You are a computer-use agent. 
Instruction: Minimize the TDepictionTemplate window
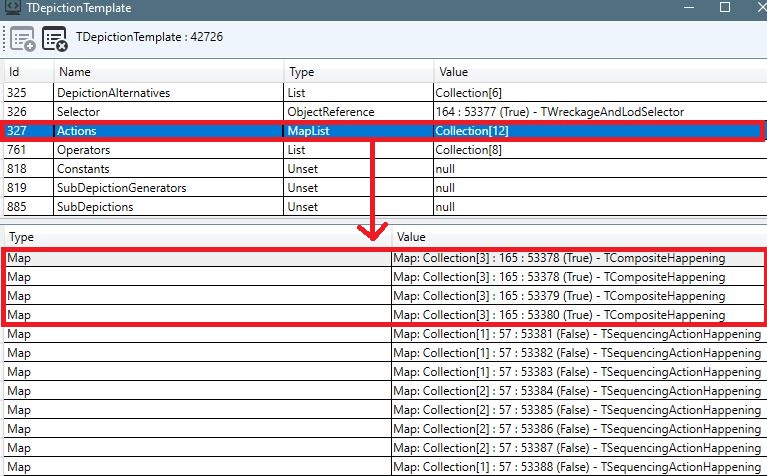tap(689, 7)
